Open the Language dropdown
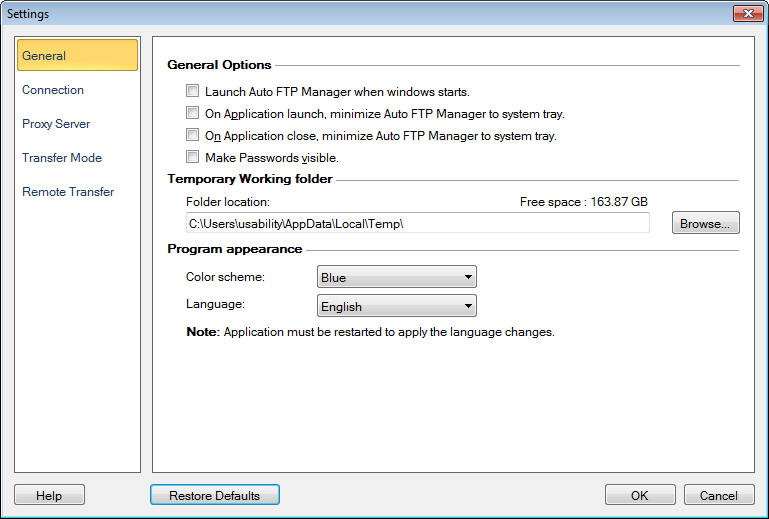Screen dimensions: 769x519 point(397,306)
